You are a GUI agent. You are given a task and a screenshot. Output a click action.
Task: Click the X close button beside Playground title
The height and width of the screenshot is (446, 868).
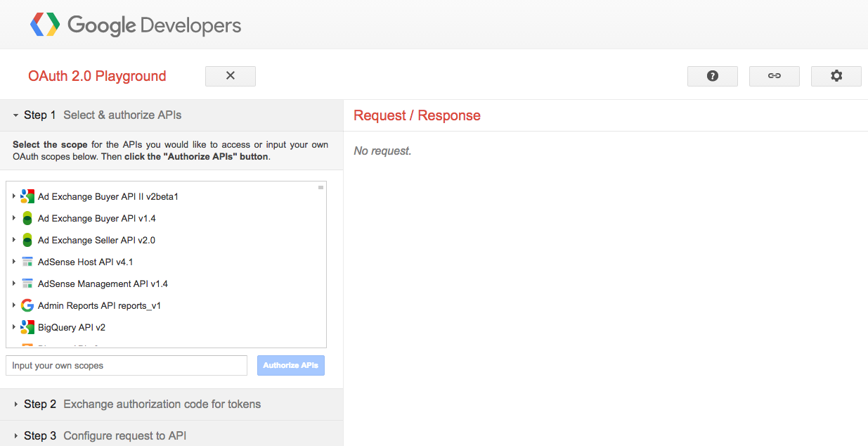(x=230, y=76)
